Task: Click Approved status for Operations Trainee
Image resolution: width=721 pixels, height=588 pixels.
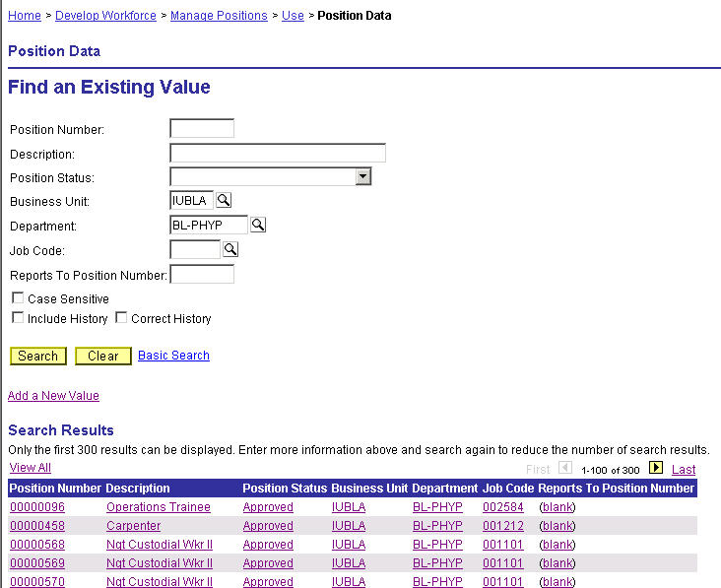Action: click(268, 507)
